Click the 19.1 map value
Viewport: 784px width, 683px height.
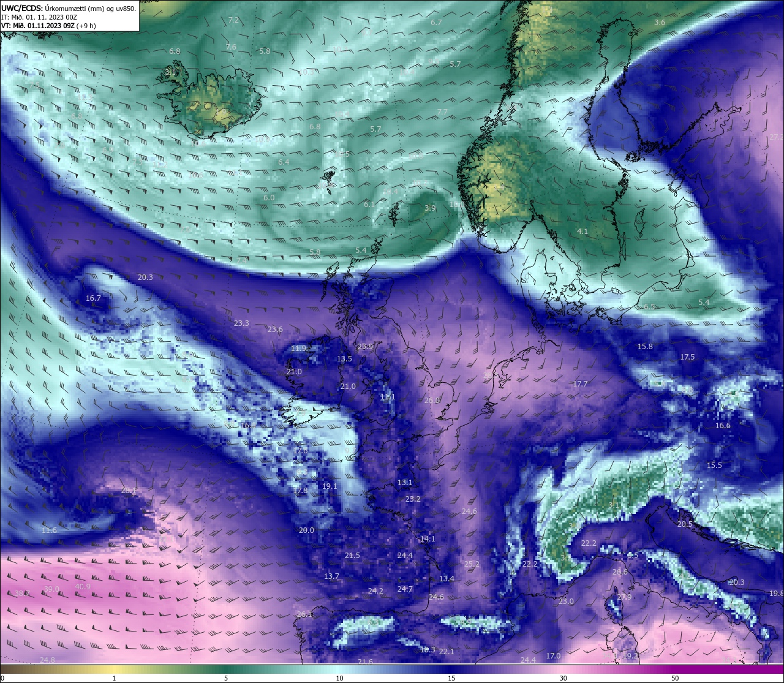coord(330,486)
